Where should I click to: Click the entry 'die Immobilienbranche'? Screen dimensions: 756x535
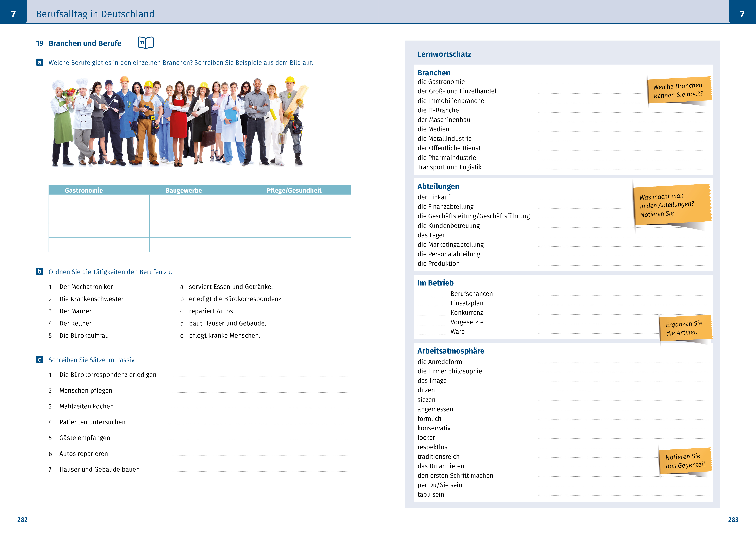[451, 101]
